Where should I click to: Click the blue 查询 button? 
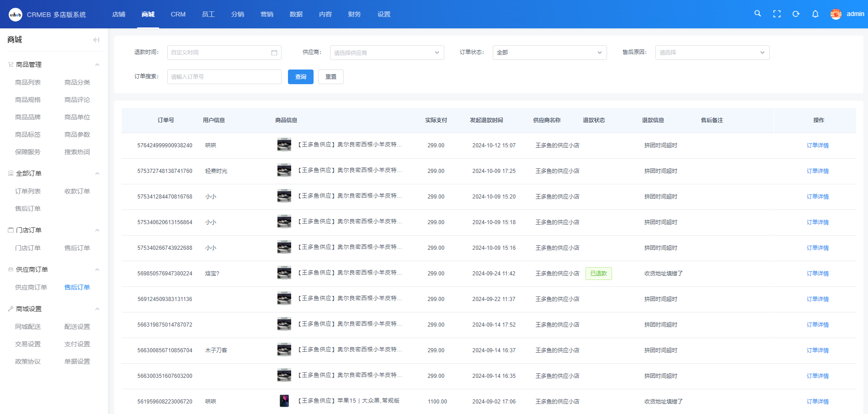tap(300, 77)
